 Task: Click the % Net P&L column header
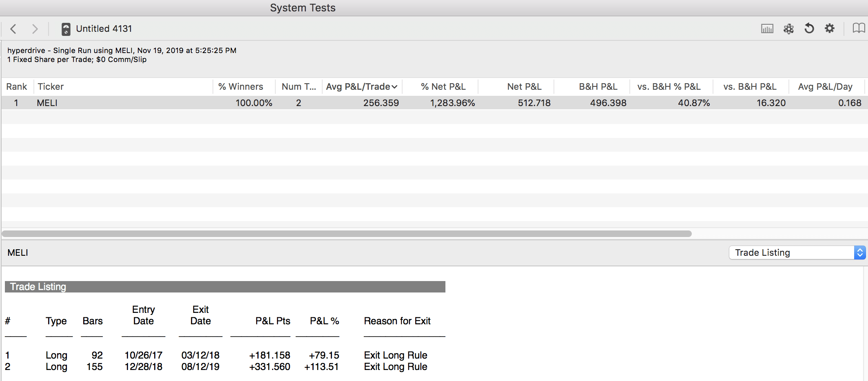pyautogui.click(x=443, y=86)
